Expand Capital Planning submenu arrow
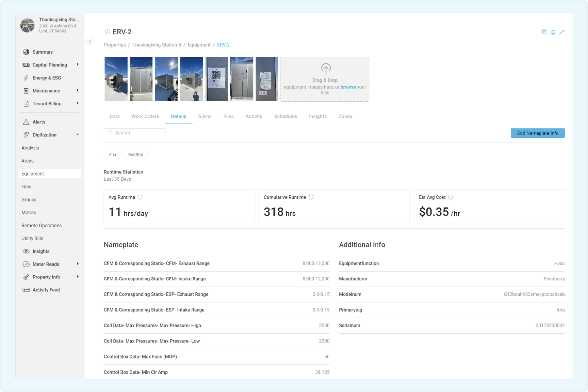This screenshot has height=392, width=588. point(78,64)
